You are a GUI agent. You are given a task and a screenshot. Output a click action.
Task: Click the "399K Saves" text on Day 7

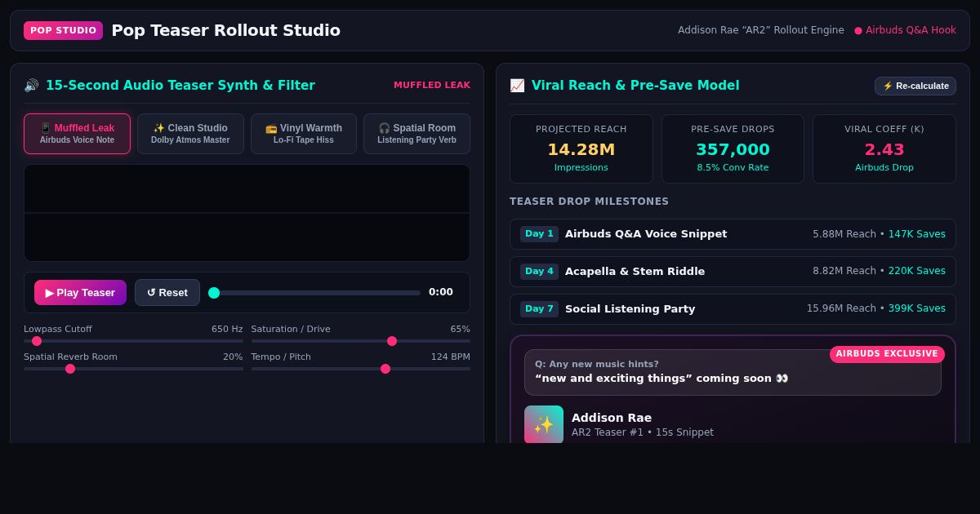[917, 309]
